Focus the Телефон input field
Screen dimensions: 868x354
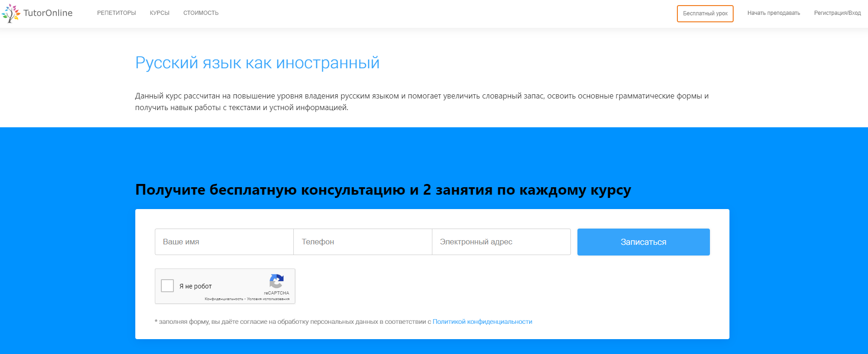pos(363,242)
